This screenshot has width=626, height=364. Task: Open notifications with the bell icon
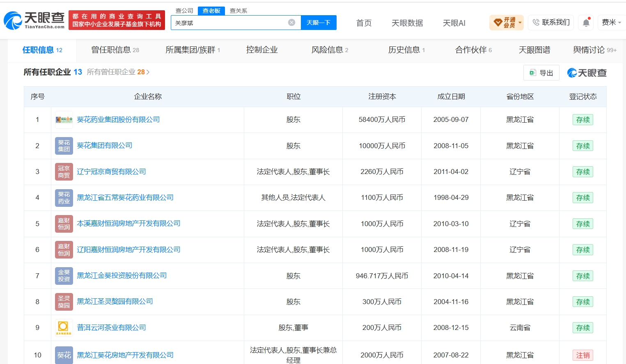click(x=586, y=23)
